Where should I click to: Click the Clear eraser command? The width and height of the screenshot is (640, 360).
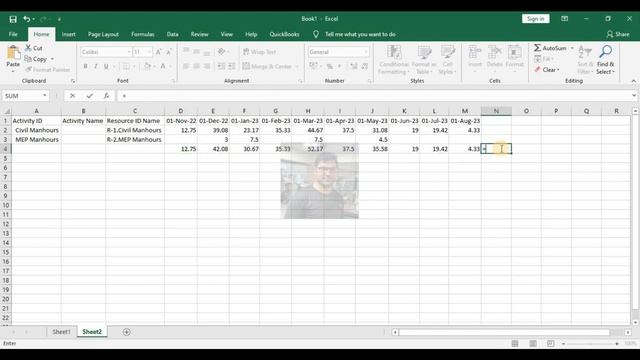pos(547,70)
